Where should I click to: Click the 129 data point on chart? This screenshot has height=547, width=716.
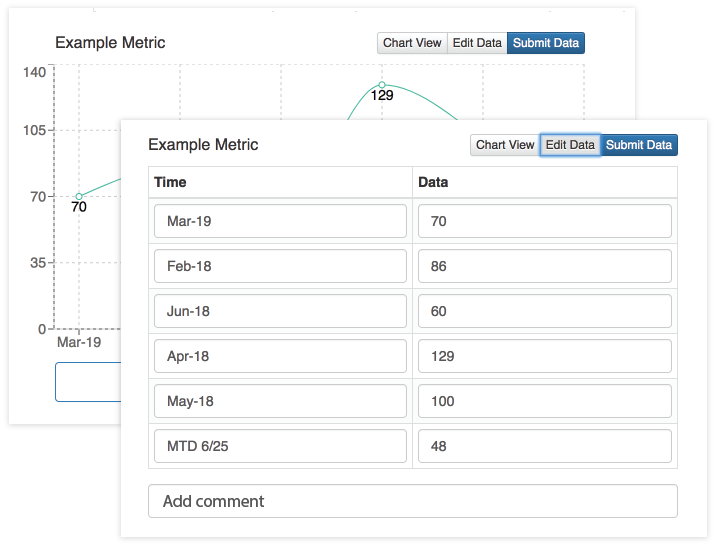click(382, 85)
